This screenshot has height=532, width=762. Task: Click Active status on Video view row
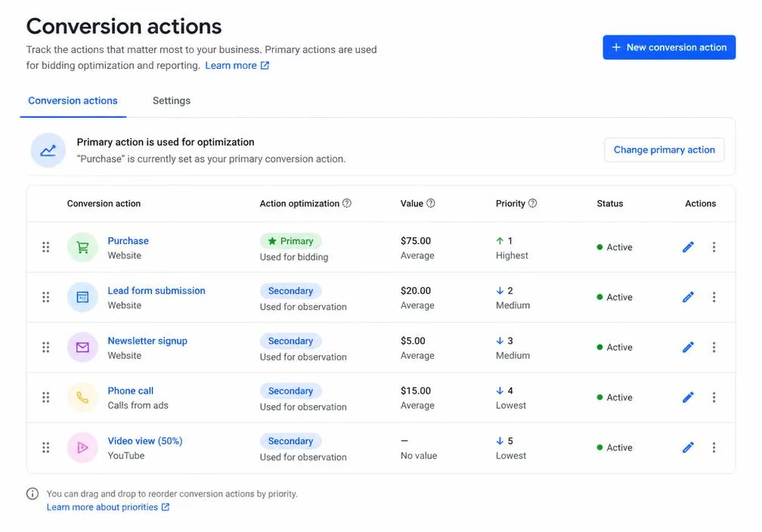click(x=615, y=447)
